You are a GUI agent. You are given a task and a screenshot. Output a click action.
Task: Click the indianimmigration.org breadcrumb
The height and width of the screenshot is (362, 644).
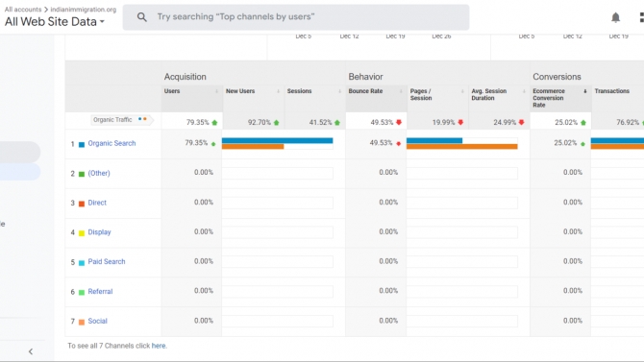(84, 9)
